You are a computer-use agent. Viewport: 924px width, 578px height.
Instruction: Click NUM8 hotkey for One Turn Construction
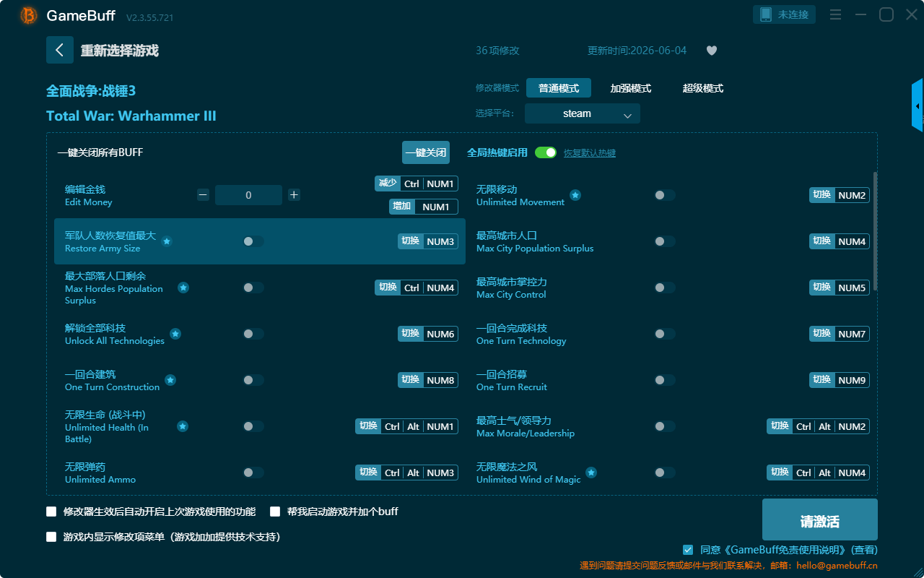tap(428, 380)
